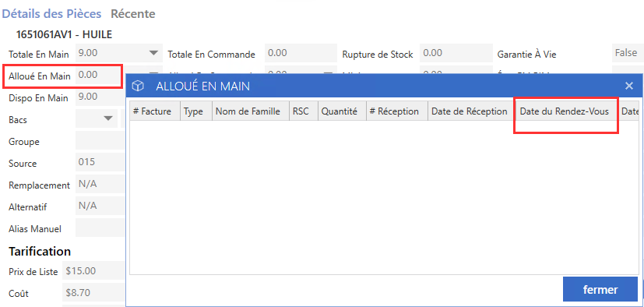The width and height of the screenshot is (644, 307).
Task: Click the Source field showing 015
Action: pos(100,162)
